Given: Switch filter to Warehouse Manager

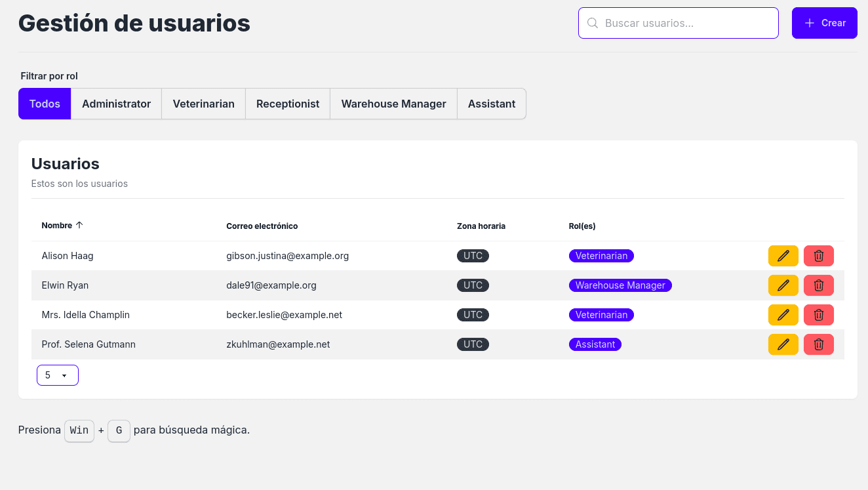Looking at the screenshot, I should (x=393, y=104).
